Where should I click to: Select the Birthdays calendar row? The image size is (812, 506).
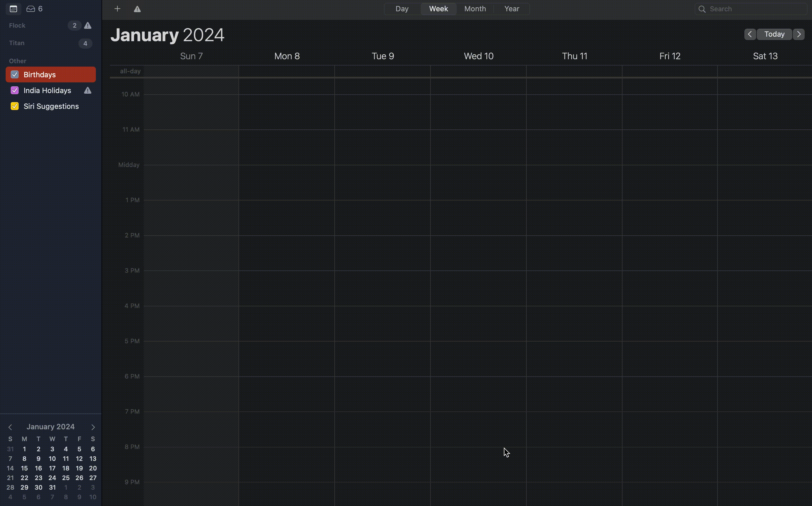coord(51,75)
